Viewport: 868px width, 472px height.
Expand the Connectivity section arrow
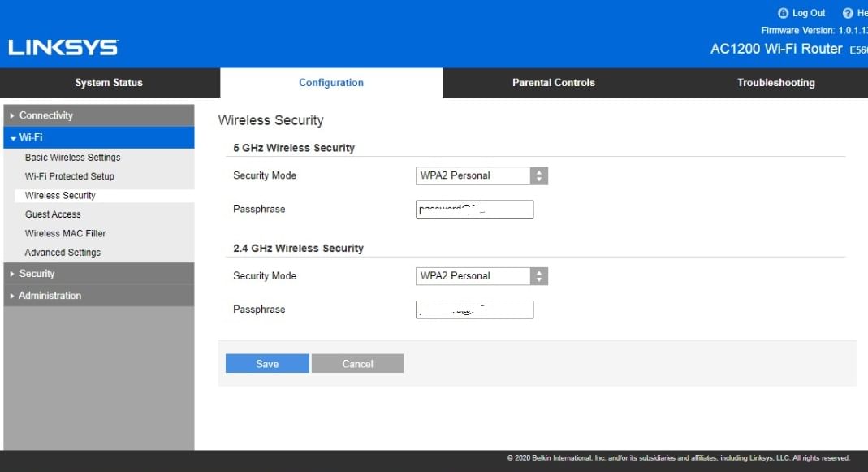click(12, 116)
